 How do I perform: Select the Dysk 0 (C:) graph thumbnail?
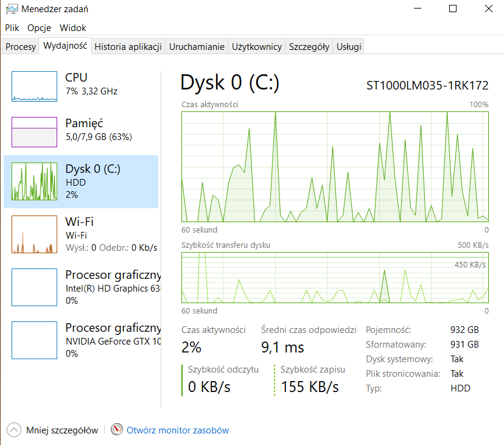coord(35,181)
